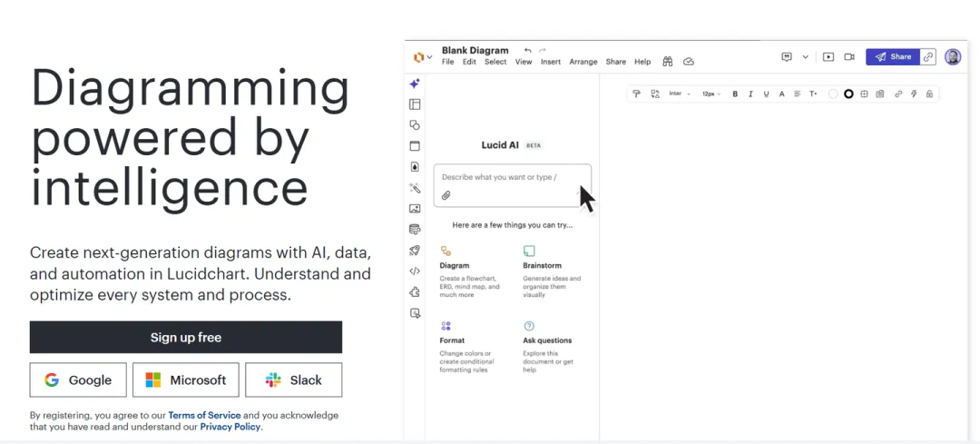Select the format painter roller icon
The image size is (980, 444).
coord(637,94)
